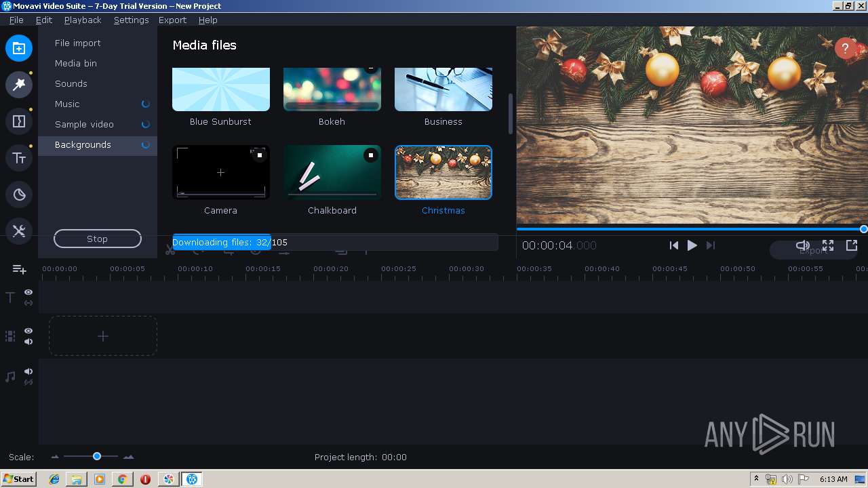
Task: Click the Windows Start button
Action: 18,479
